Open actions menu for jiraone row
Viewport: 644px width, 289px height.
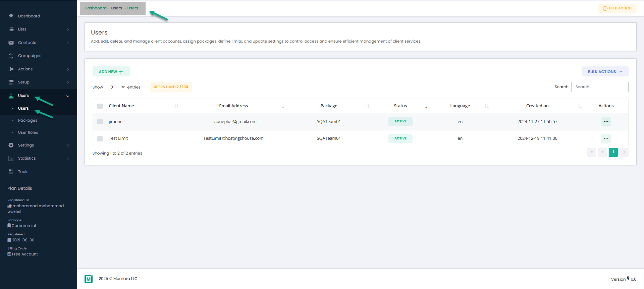[x=606, y=122]
